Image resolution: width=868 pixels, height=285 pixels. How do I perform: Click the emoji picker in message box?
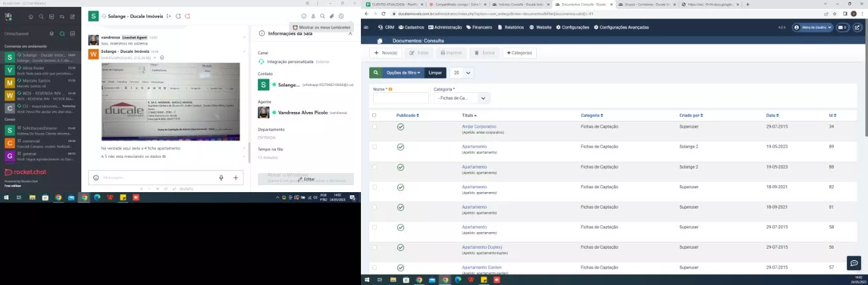coord(96,177)
